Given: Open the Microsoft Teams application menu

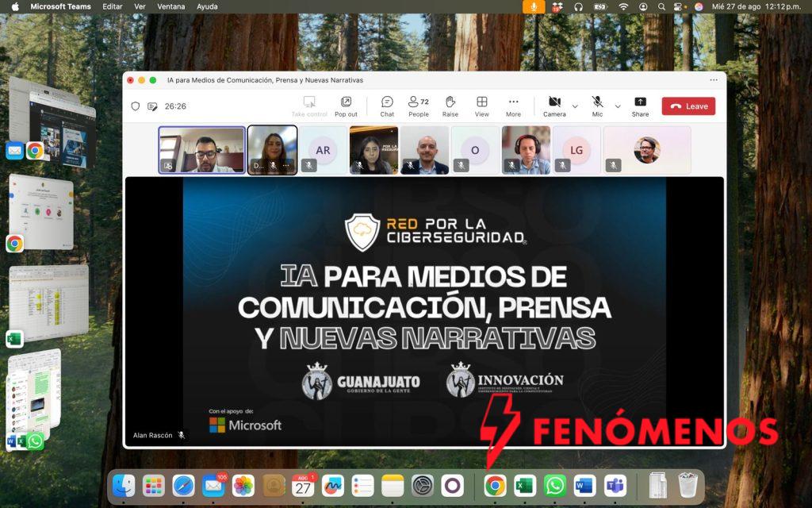Looking at the screenshot, I should click(x=60, y=6).
